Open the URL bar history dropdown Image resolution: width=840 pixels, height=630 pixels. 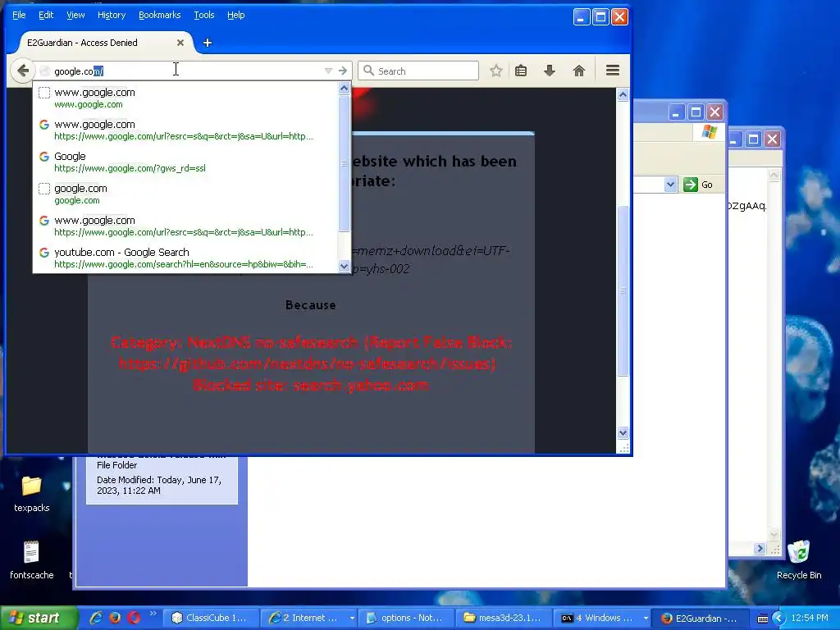point(328,71)
